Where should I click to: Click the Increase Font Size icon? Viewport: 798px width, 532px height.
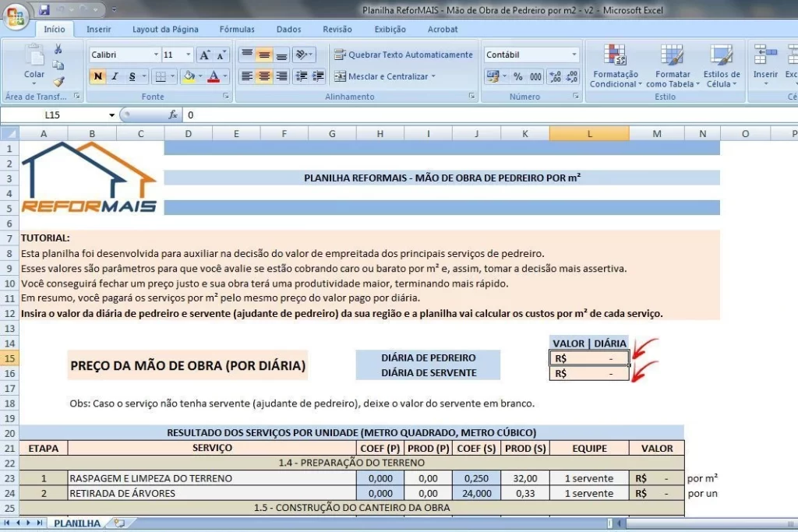pos(204,55)
